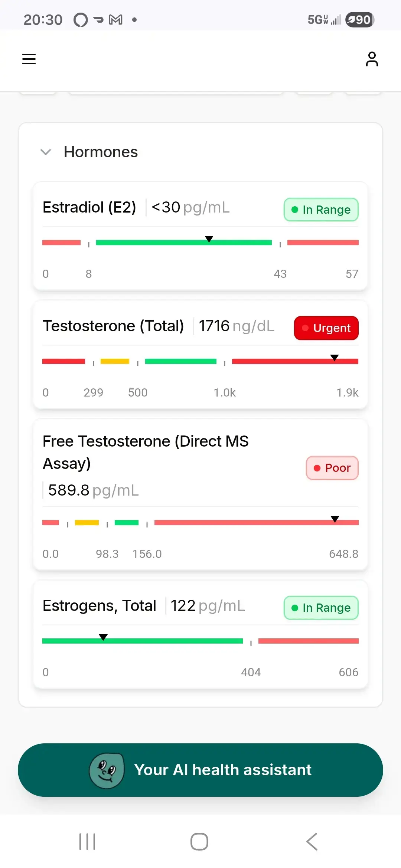
Task: Tap the Gmail notification icon in status bar
Action: tap(115, 19)
